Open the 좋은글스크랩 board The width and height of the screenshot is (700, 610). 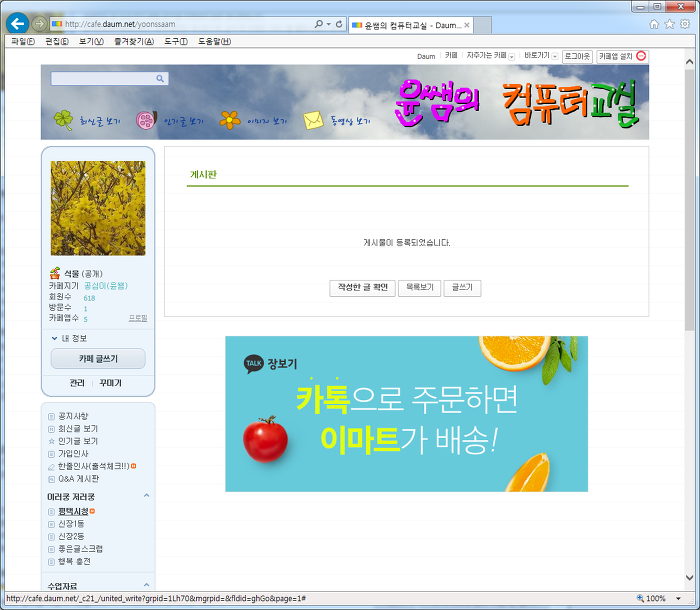[81, 548]
